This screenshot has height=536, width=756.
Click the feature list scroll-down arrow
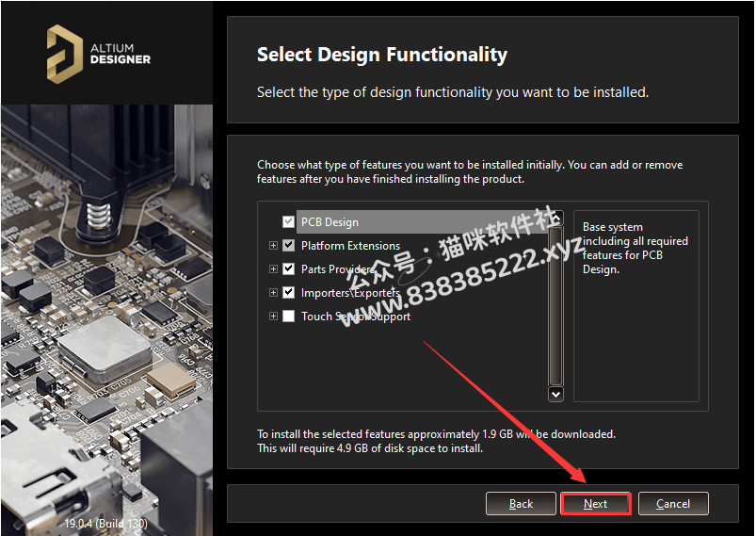pyautogui.click(x=555, y=394)
